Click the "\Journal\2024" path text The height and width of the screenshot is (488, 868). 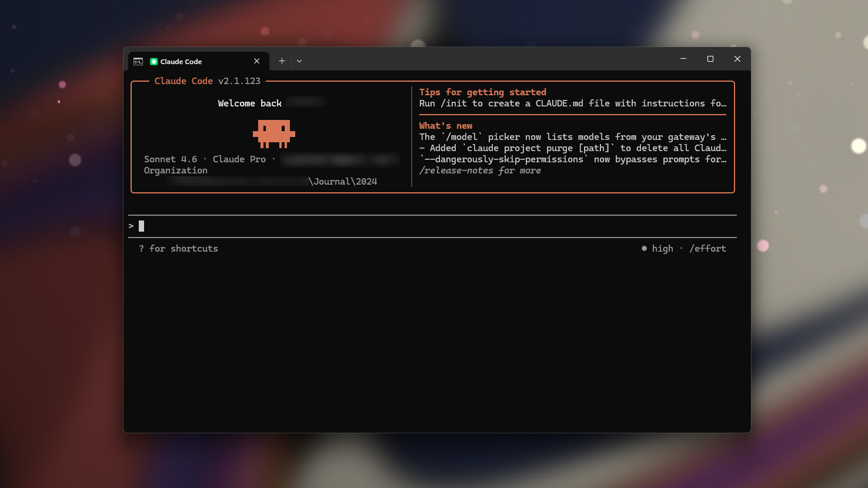coord(343,182)
